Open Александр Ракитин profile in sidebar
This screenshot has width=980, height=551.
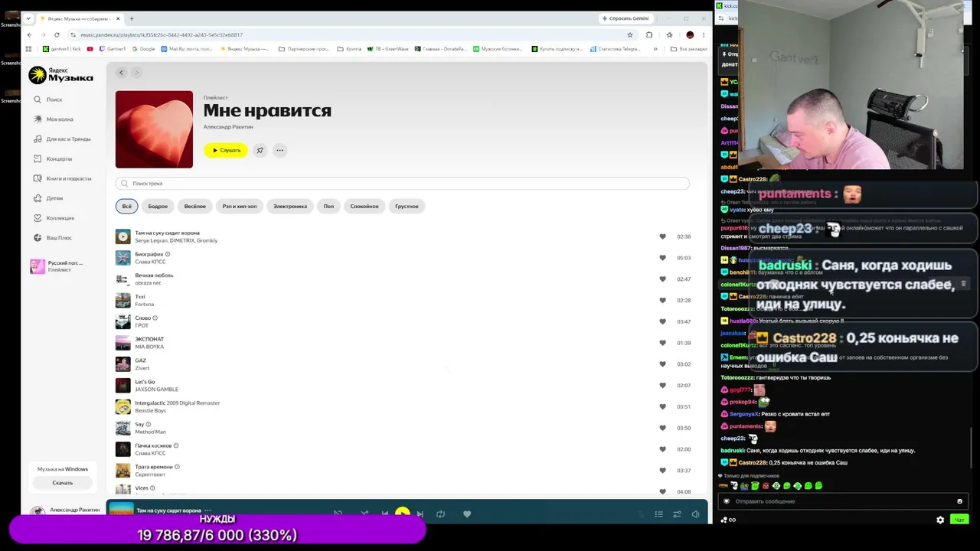[x=66, y=510]
